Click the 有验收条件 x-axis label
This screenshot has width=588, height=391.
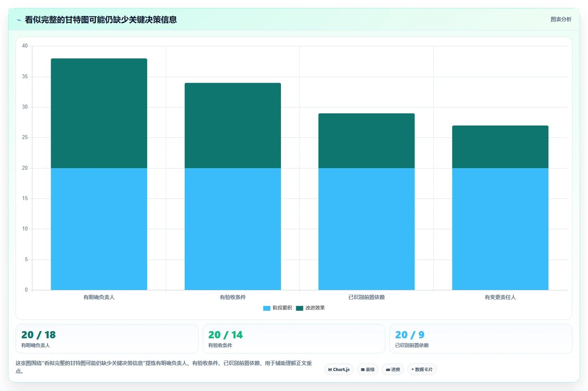coord(233,297)
